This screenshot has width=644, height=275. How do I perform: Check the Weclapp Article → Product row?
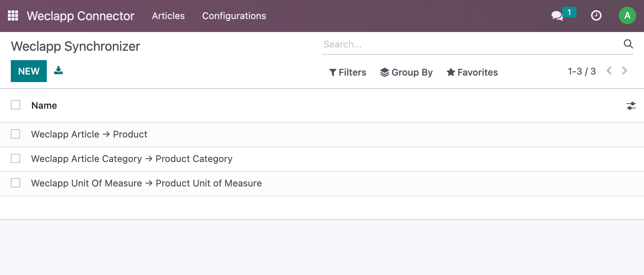pos(15,134)
